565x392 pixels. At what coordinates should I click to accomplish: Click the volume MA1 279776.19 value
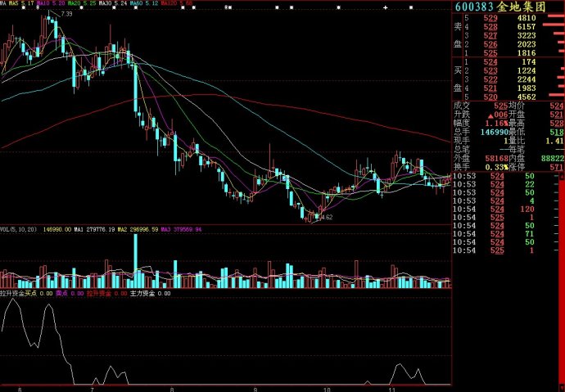(x=94, y=229)
